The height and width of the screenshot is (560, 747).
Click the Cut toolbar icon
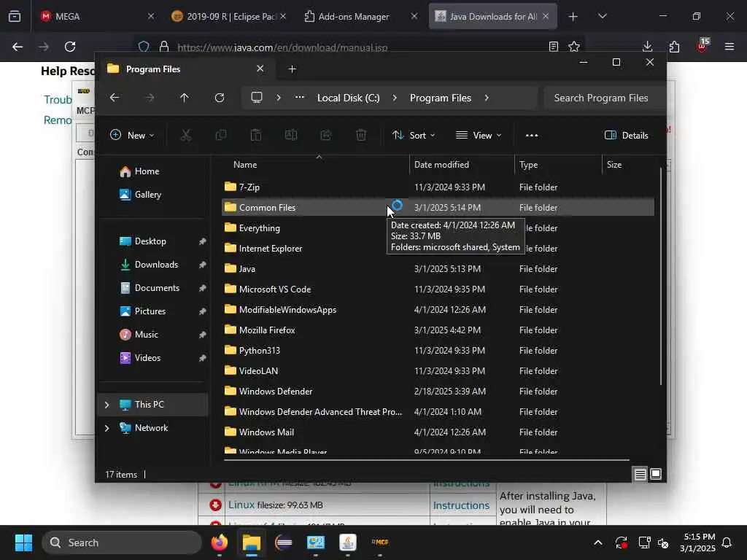[x=186, y=135]
